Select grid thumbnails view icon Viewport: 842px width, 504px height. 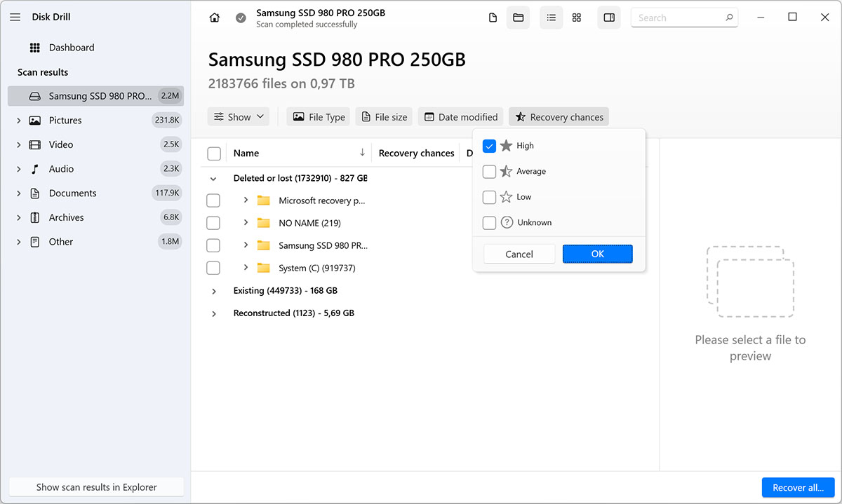[577, 18]
